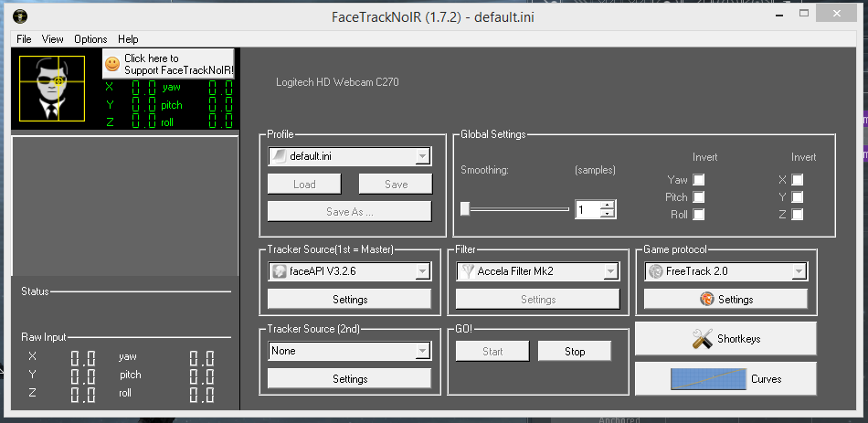Open the View menu

53,38
